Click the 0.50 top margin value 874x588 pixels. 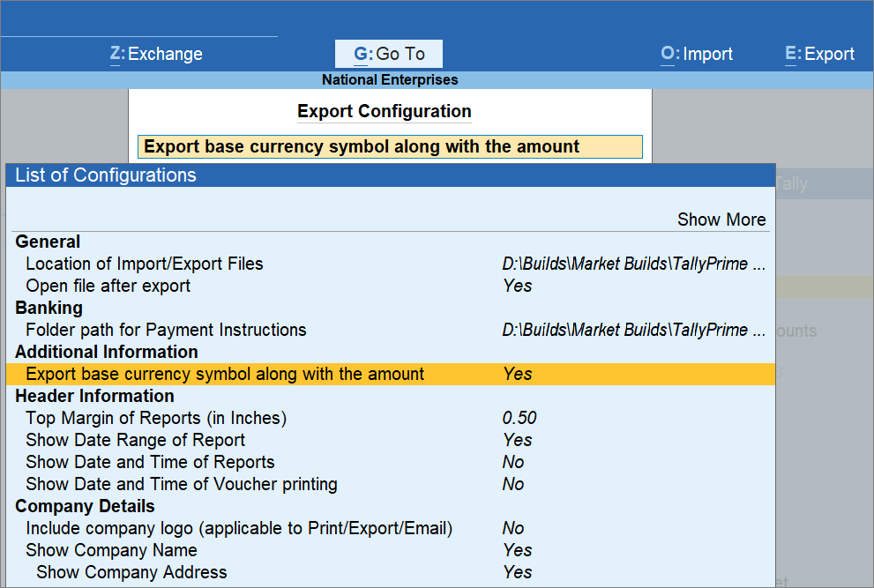tap(519, 418)
